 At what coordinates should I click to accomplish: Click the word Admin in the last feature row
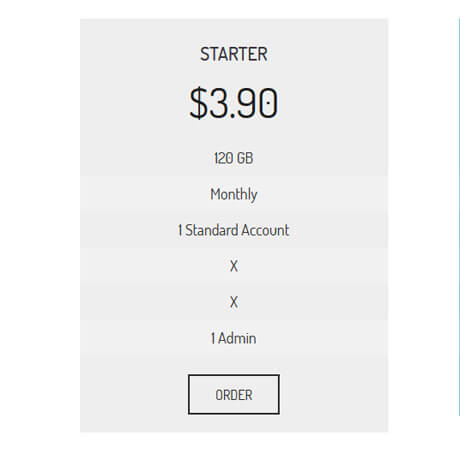coord(237,338)
